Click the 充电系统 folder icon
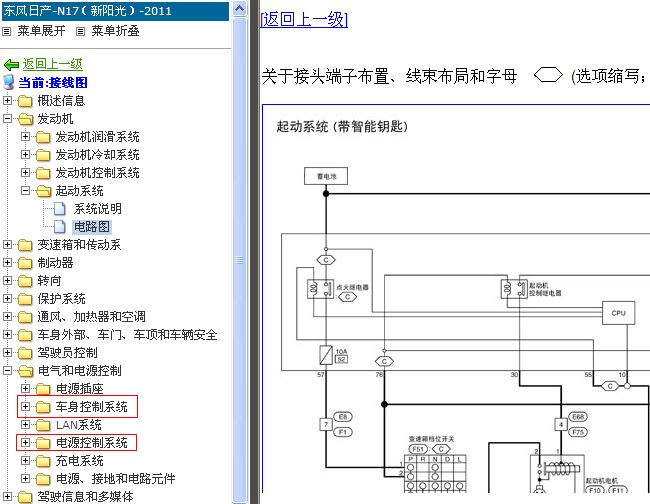The width and height of the screenshot is (650, 504). (43, 461)
